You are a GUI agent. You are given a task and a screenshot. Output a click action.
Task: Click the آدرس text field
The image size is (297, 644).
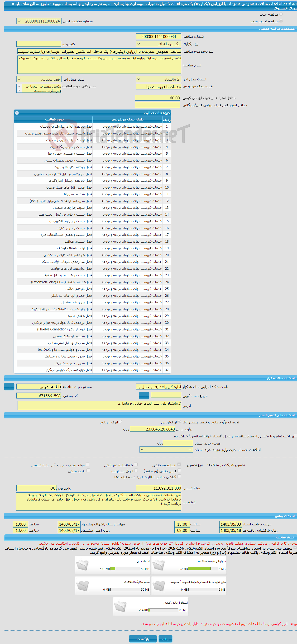(99, 405)
